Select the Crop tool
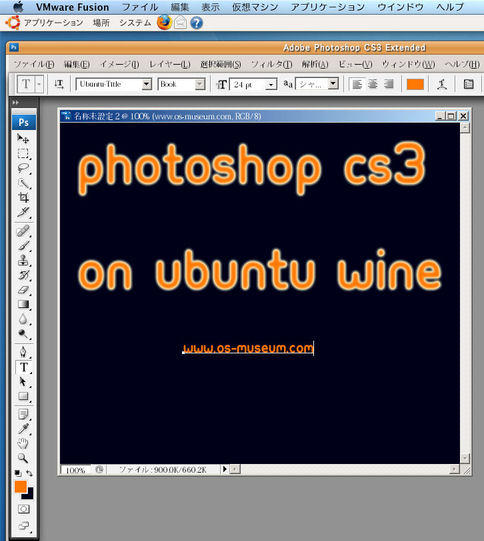 tap(23, 198)
